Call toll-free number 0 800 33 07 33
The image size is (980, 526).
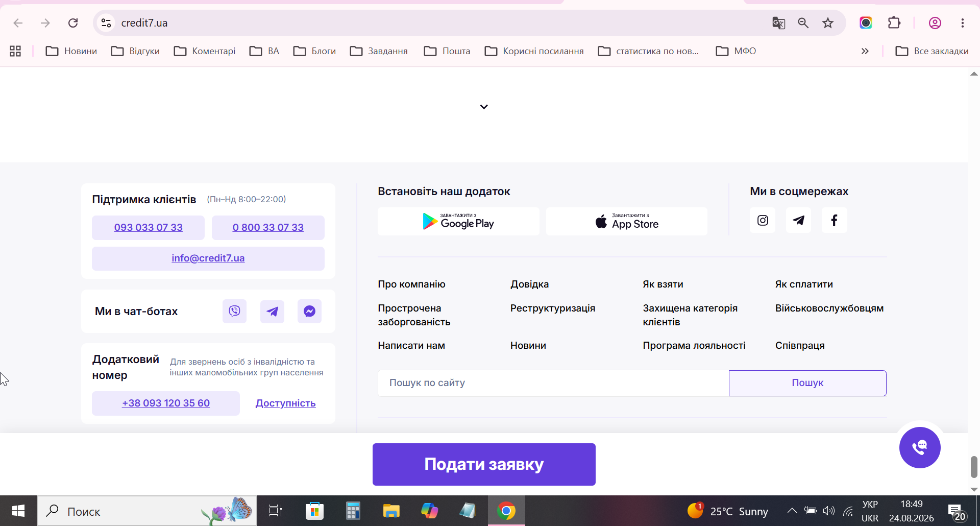pos(268,227)
